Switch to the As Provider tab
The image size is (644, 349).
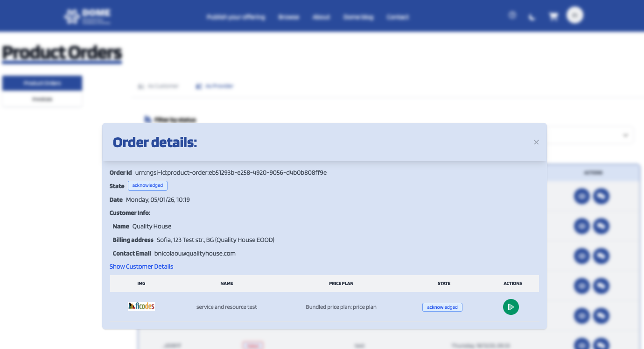[x=215, y=86]
